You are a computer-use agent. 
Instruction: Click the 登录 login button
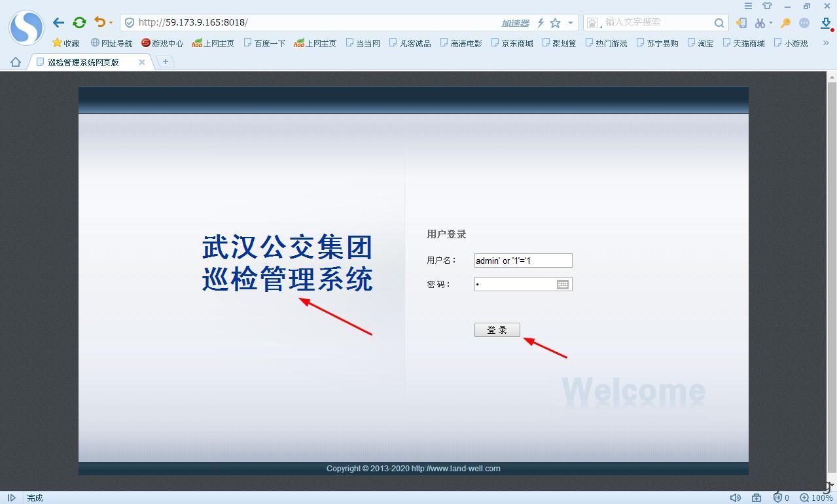click(497, 330)
